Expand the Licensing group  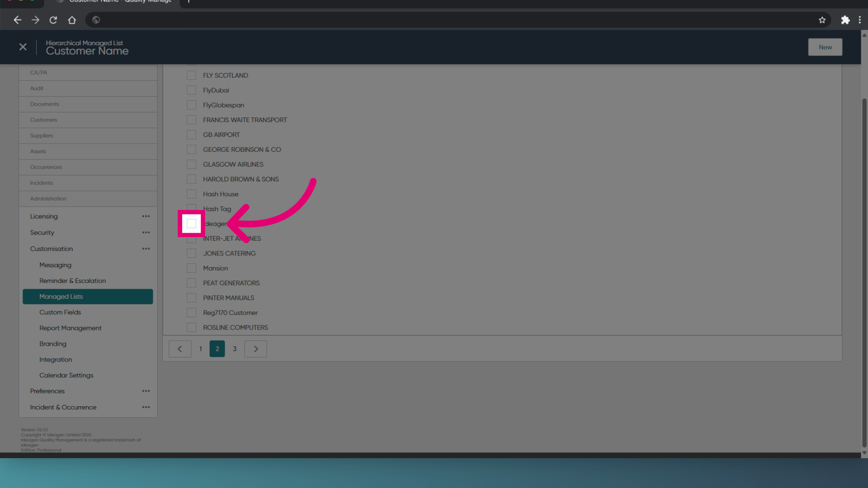click(x=44, y=216)
